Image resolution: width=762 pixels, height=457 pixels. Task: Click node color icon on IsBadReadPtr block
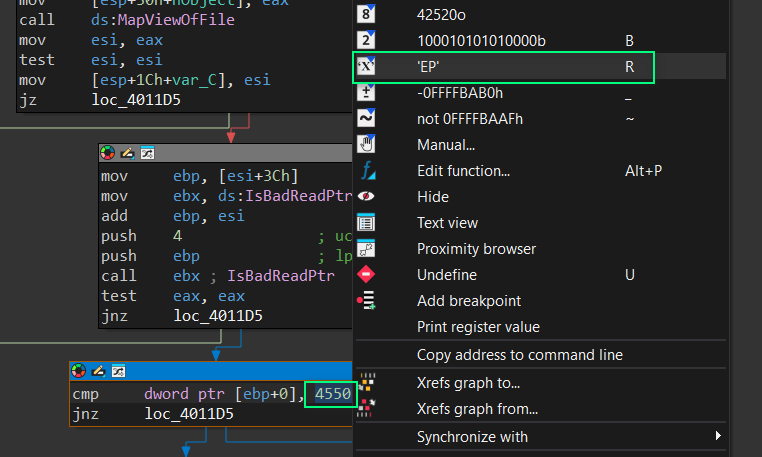107,153
